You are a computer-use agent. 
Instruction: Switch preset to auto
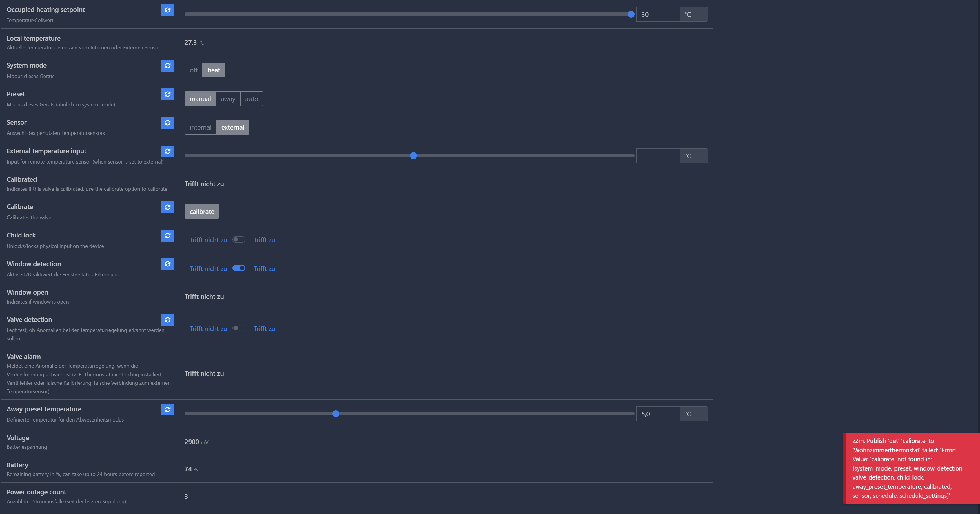[x=252, y=99]
